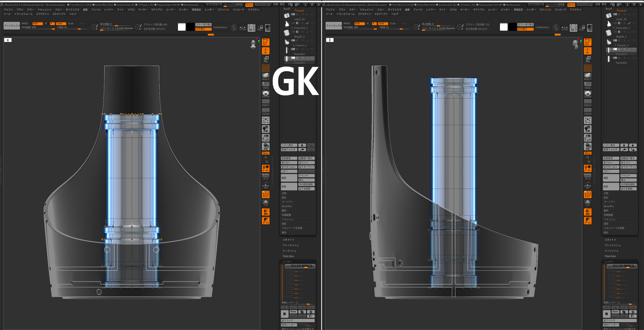The height and width of the screenshot is (330, 644).
Task: Open the ブラシ menu in left window
Action: [x=20, y=10]
